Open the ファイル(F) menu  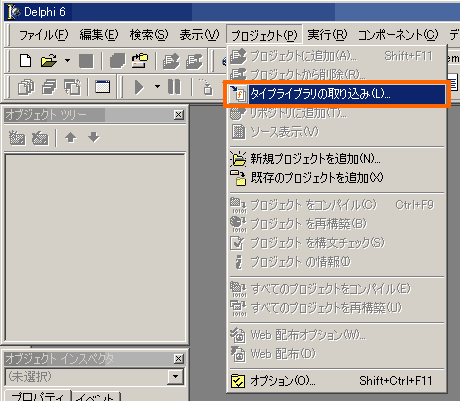pyautogui.click(x=43, y=35)
